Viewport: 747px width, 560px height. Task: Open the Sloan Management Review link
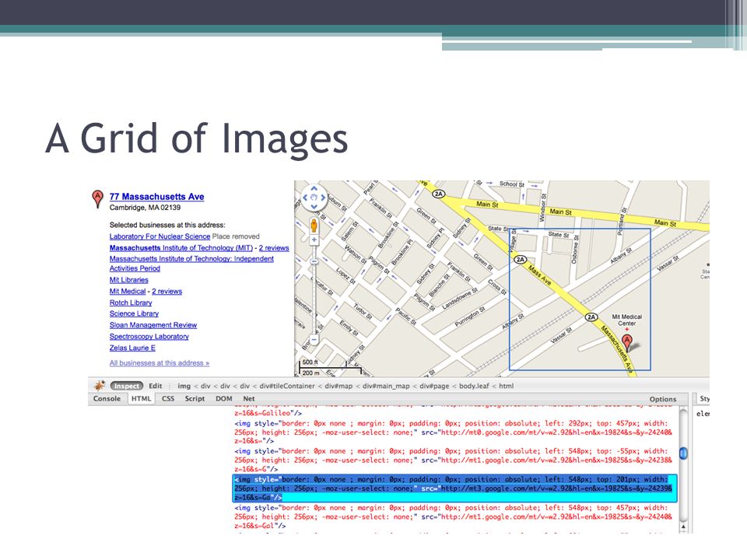pos(153,325)
